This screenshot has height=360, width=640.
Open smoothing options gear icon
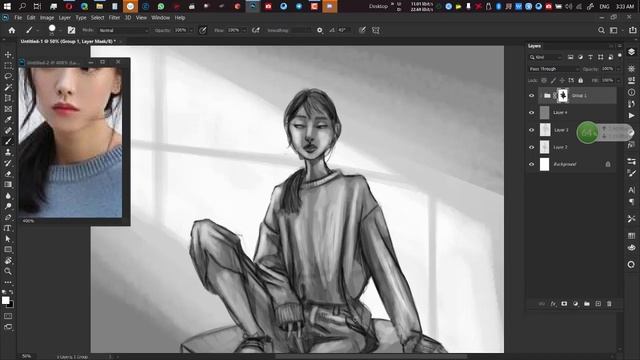click(320, 30)
